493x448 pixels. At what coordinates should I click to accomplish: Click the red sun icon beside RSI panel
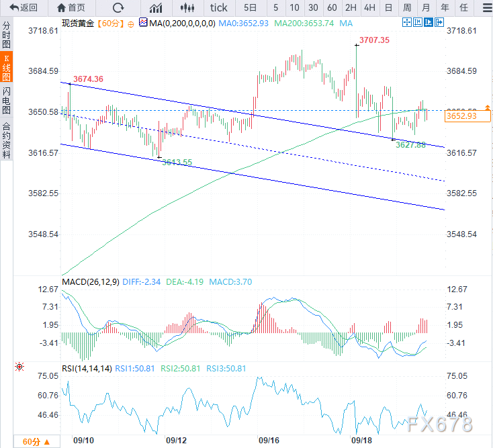[19, 367]
